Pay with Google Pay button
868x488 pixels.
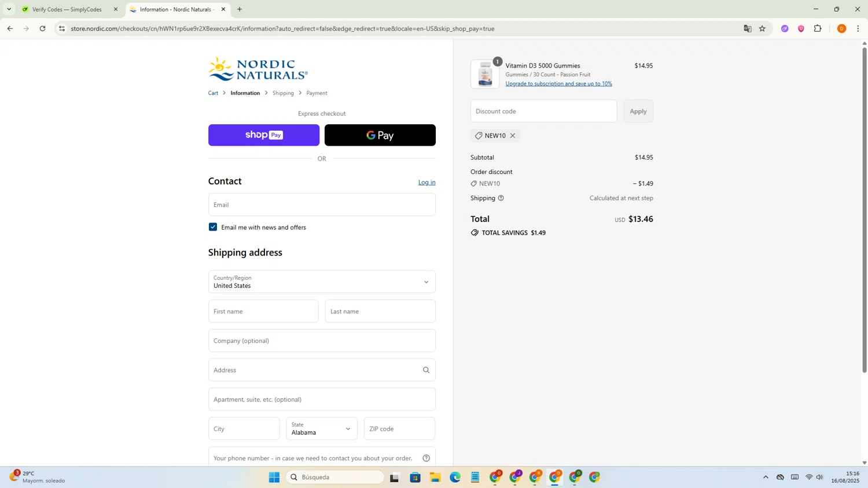pyautogui.click(x=380, y=135)
